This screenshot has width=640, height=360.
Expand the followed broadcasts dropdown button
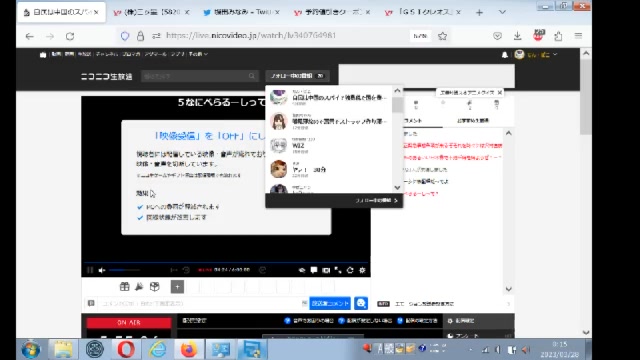click(297, 76)
